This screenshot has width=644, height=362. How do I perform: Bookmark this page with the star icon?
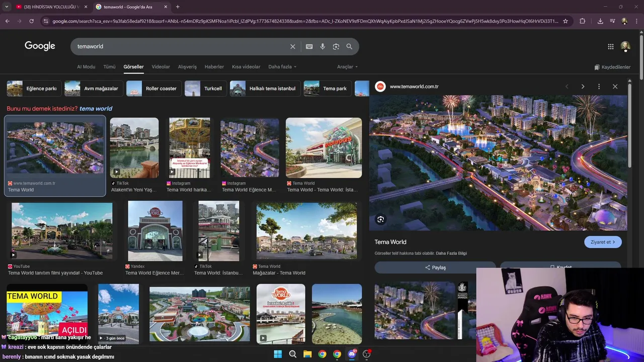click(566, 21)
